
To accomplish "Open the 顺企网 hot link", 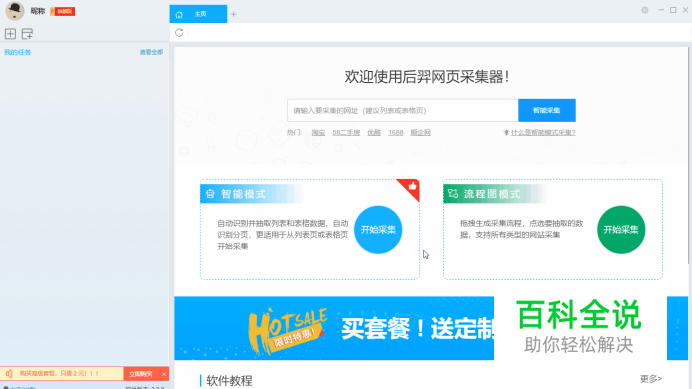I will (x=421, y=132).
